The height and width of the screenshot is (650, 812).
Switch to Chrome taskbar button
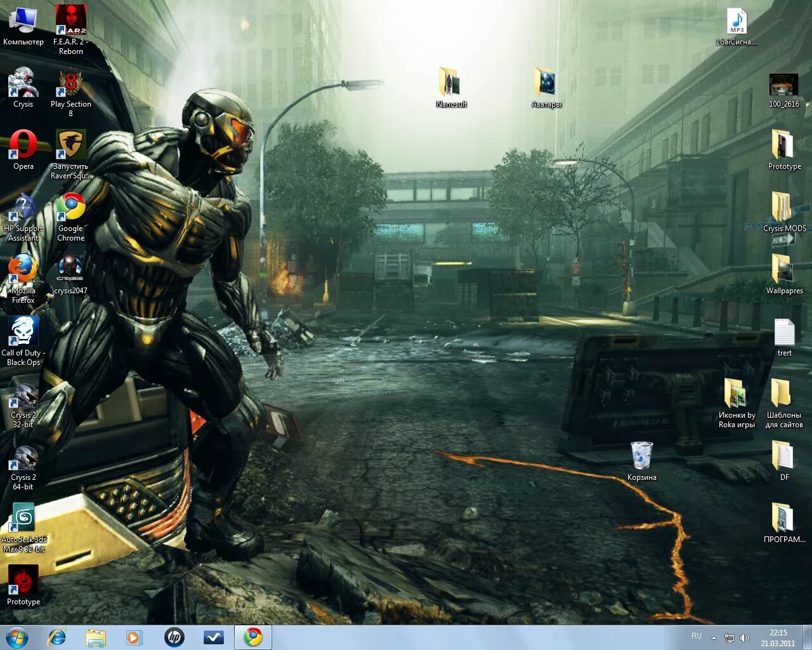(x=253, y=637)
